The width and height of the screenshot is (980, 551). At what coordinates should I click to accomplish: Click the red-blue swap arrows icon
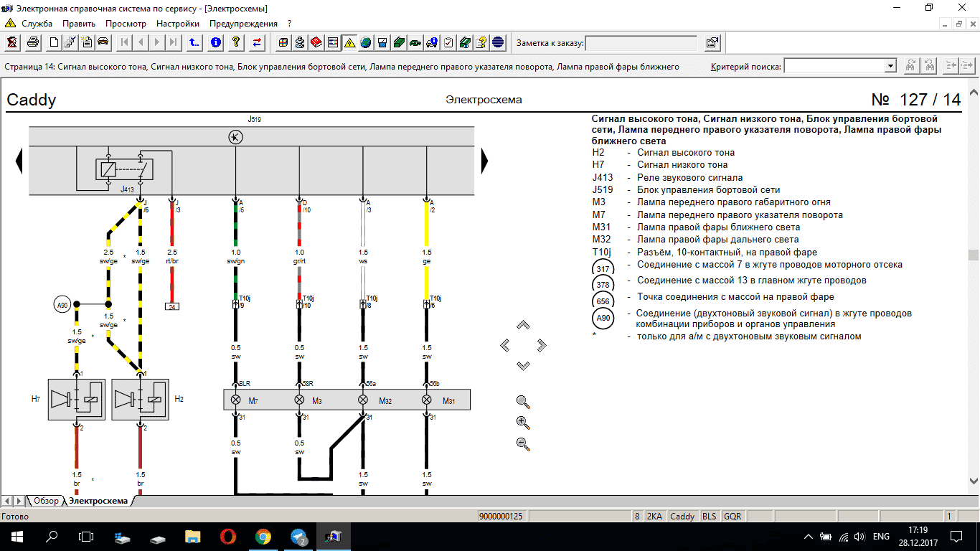pyautogui.click(x=257, y=42)
